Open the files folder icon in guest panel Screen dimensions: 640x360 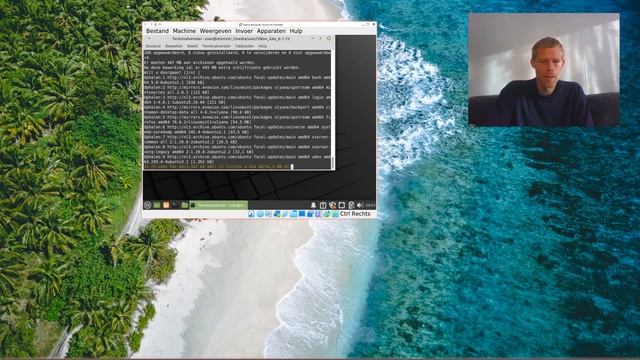coord(184,205)
